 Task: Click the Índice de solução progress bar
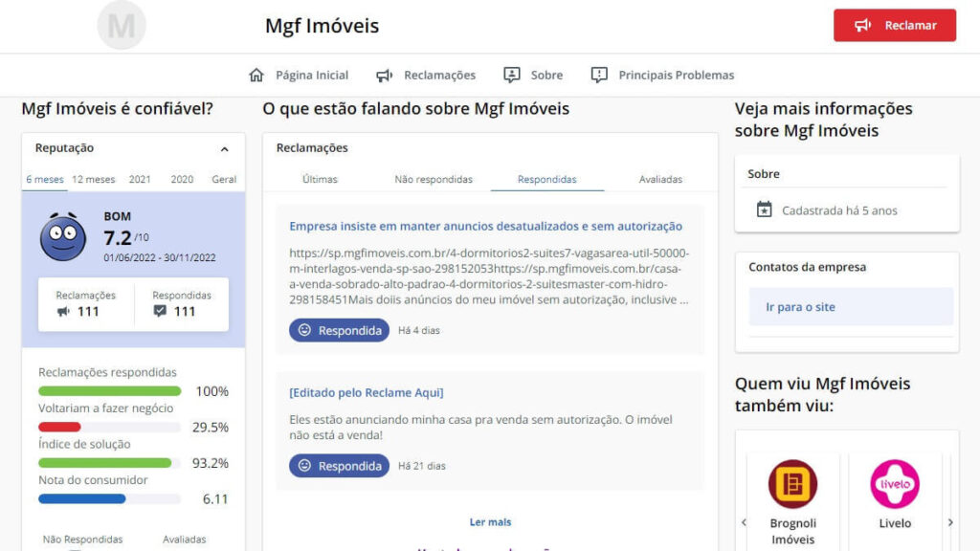tap(109, 463)
